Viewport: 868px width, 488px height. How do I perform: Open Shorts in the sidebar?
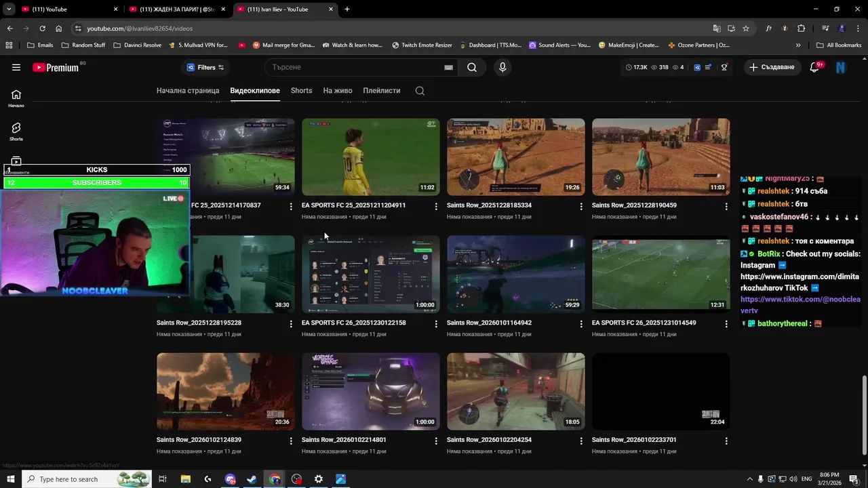[x=16, y=131]
